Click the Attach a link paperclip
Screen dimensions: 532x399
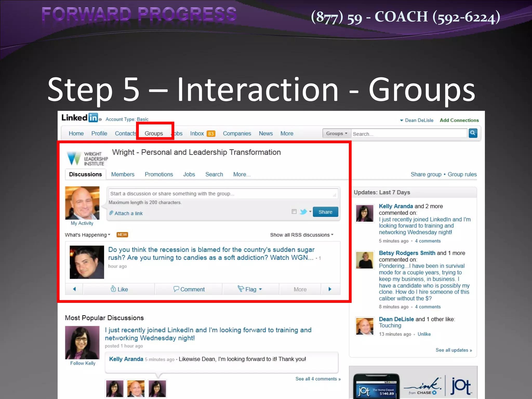click(111, 213)
